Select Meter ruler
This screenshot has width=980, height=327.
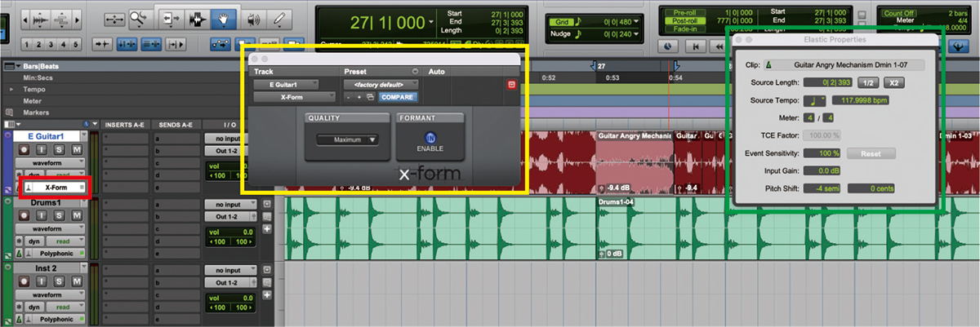pos(33,100)
